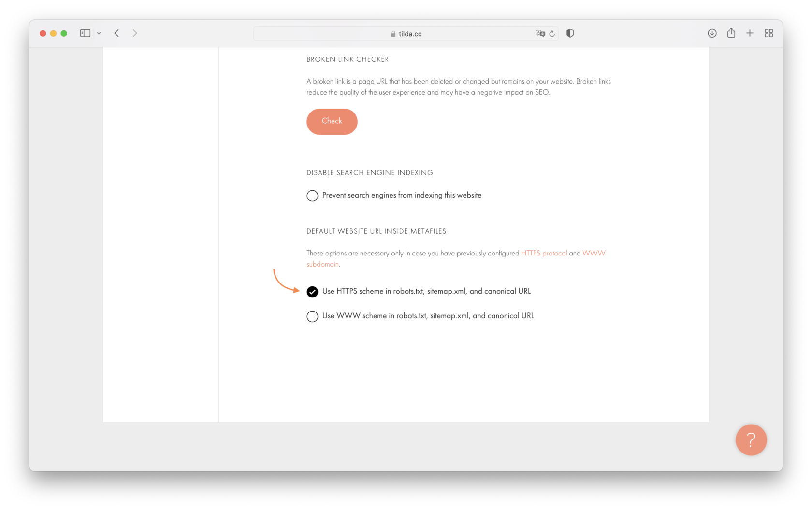Open the privacy report shield icon

pos(570,33)
